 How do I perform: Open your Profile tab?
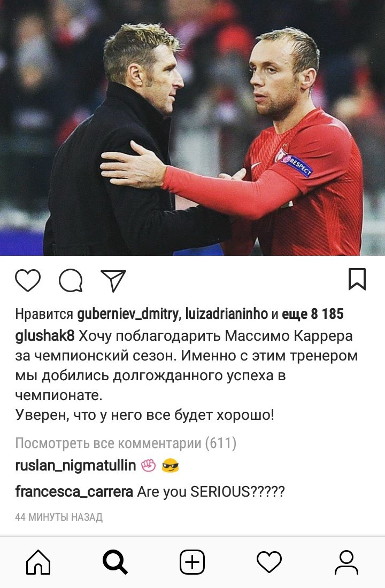[346, 562]
